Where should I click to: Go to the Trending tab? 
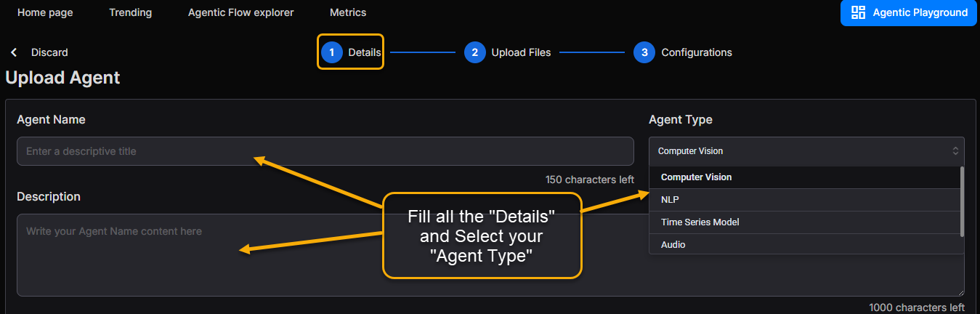click(x=130, y=12)
